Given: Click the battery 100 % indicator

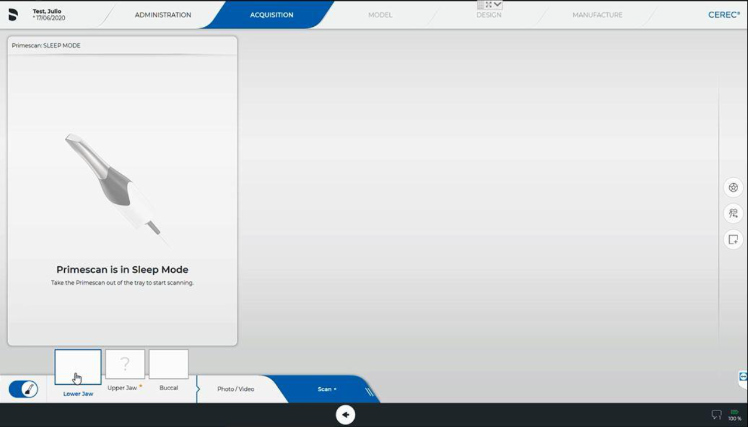Looking at the screenshot, I should coord(735,415).
